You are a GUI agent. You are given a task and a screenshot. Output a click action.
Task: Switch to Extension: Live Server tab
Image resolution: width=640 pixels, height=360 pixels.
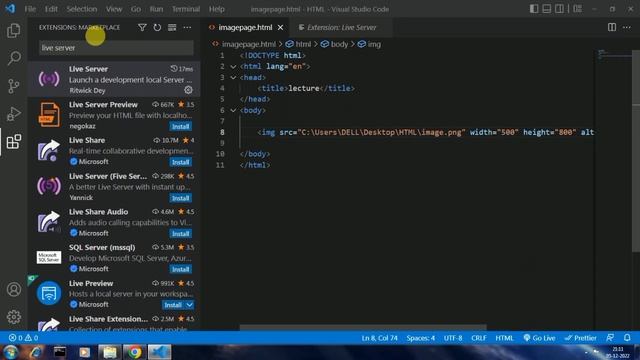[x=341, y=27]
